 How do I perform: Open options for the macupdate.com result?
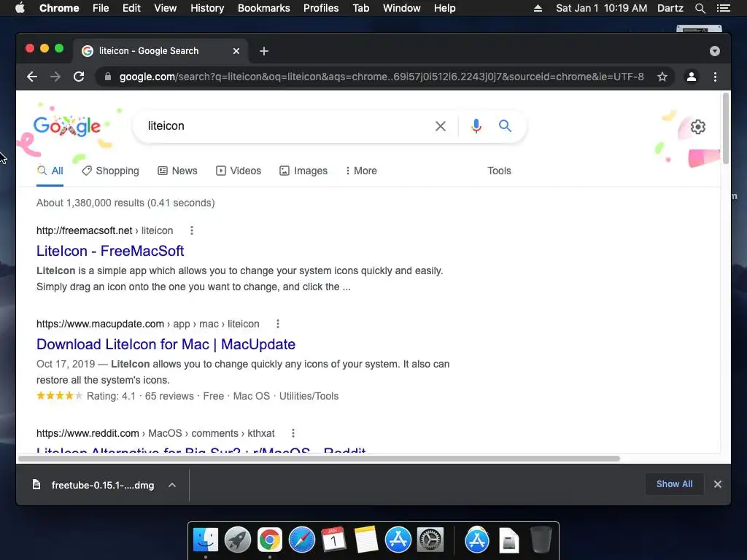[x=278, y=324]
